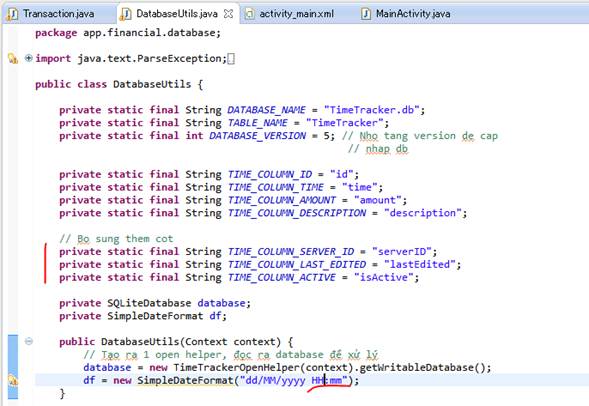Click the warning marker beside import line
This screenshot has width=589, height=406.
tap(13, 59)
